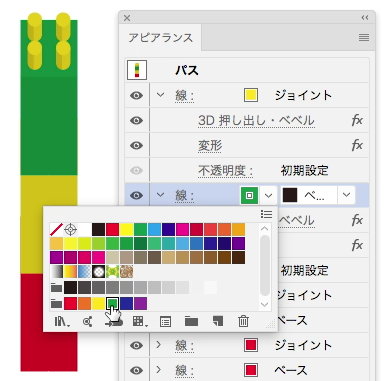The width and height of the screenshot is (390, 381).
Task: Hide the red 線 ジョイント stroke
Action: 136,345
